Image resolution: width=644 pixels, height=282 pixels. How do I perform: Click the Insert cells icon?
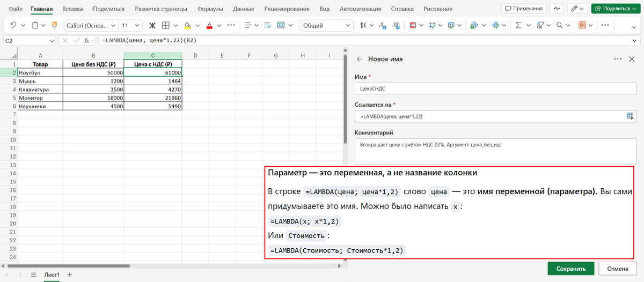tap(474, 25)
